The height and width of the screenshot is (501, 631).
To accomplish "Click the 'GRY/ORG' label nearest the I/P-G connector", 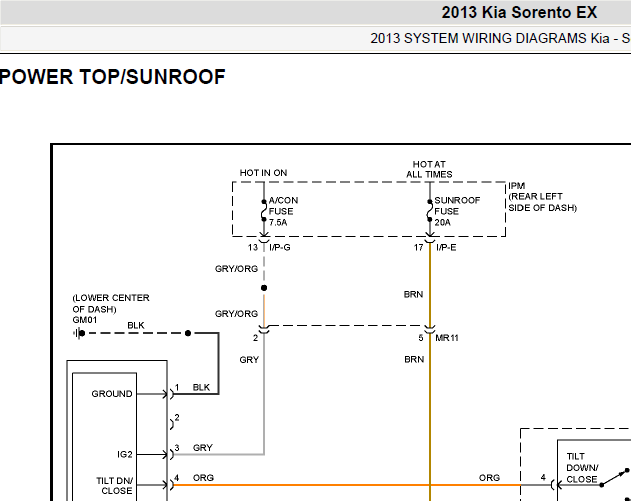I will coord(236,269).
